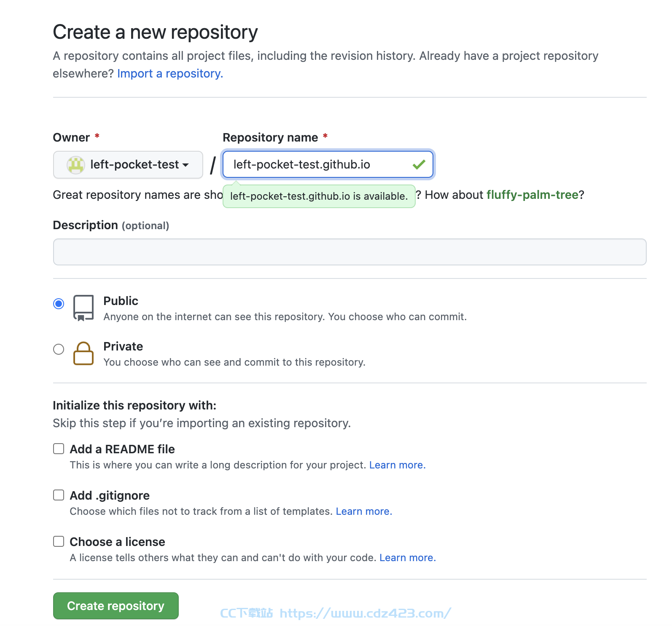Enable the Add a README file checkbox
This screenshot has width=672, height=626.
[59, 449]
